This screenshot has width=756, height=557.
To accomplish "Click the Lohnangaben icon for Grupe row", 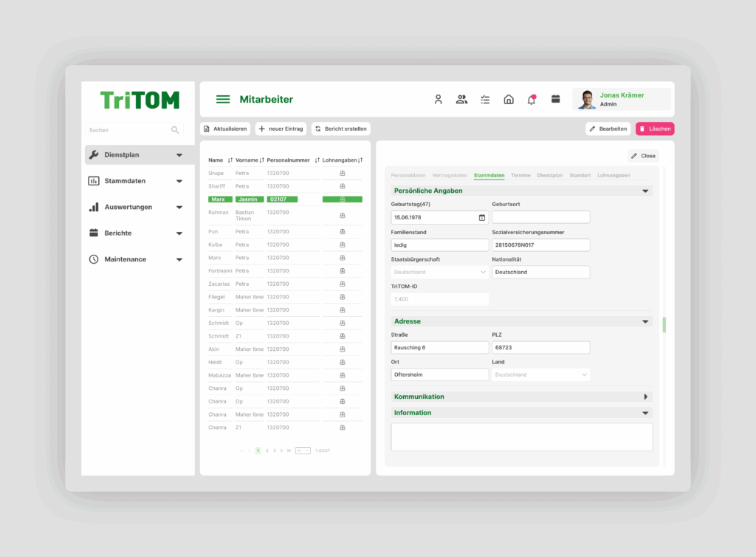I will pos(343,173).
